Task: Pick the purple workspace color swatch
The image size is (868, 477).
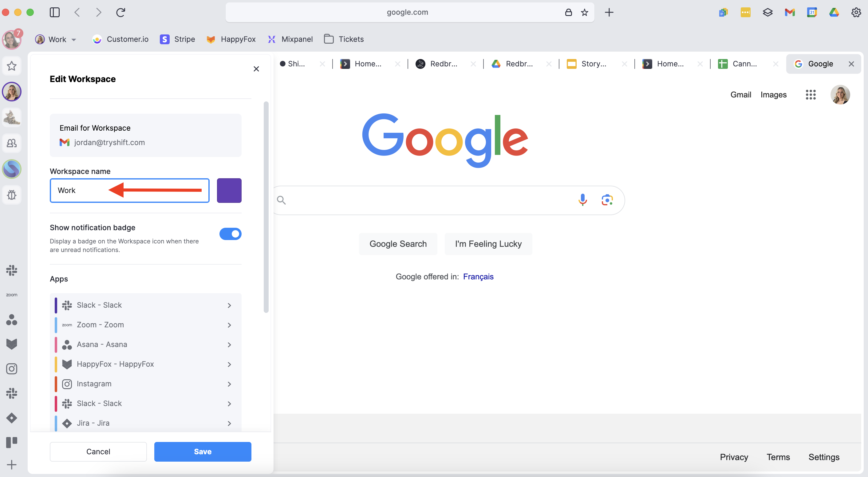Action: coord(229,190)
